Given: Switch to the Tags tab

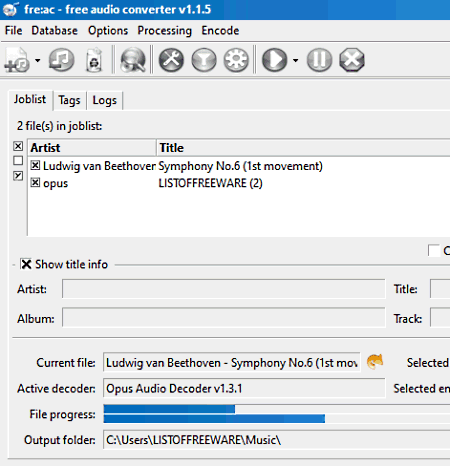Looking at the screenshot, I should (x=69, y=100).
